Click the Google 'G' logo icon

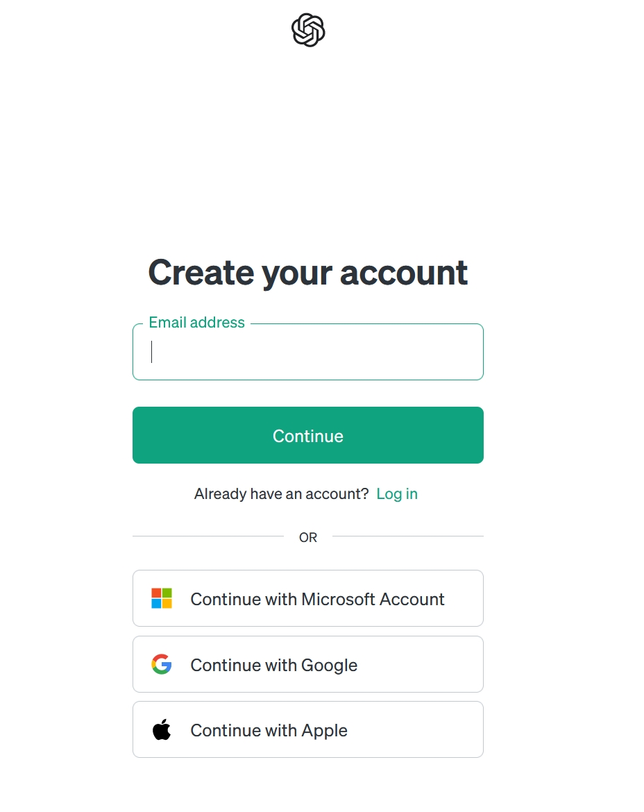pos(162,664)
